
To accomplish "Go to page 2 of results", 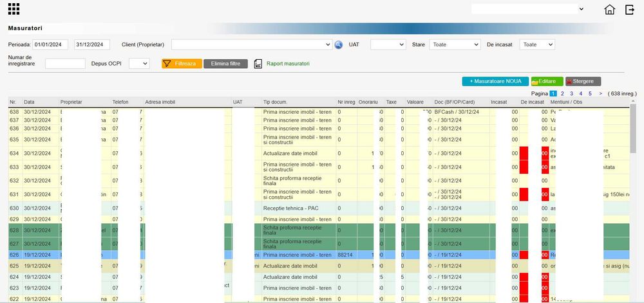I will pos(562,93).
